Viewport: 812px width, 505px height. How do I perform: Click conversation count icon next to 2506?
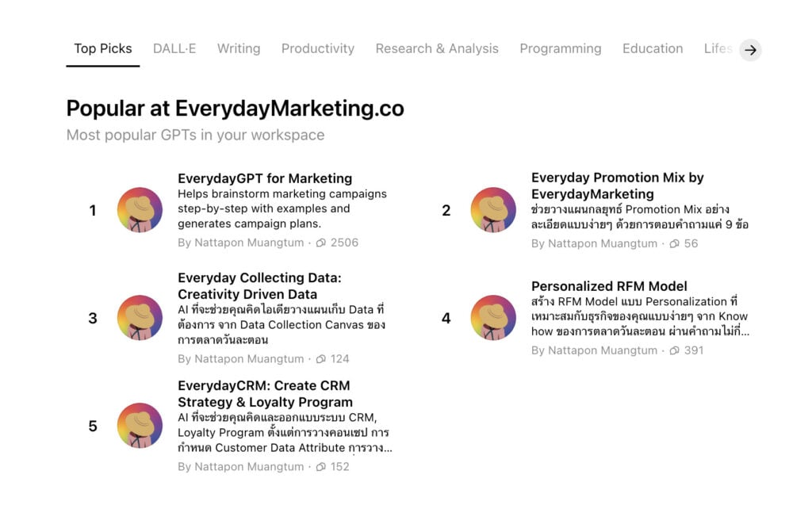321,243
